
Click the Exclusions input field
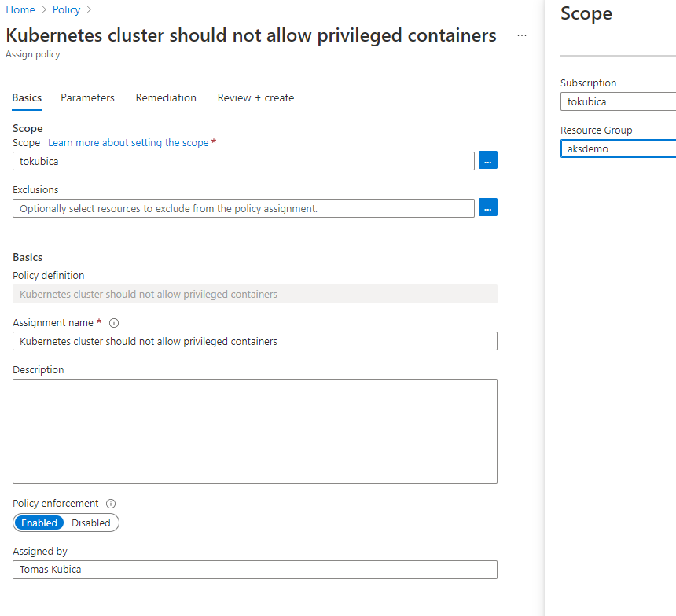(x=244, y=208)
